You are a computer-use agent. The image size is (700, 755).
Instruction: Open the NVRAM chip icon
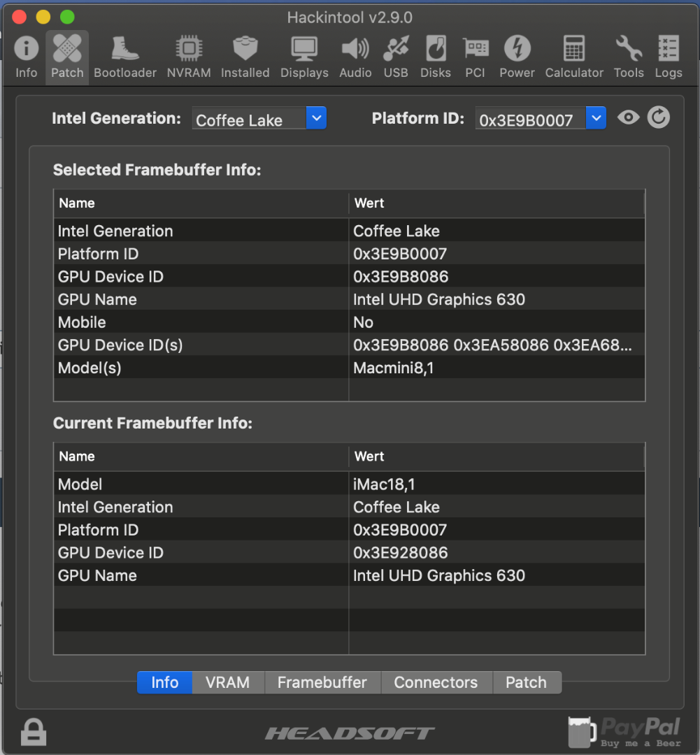click(x=189, y=50)
